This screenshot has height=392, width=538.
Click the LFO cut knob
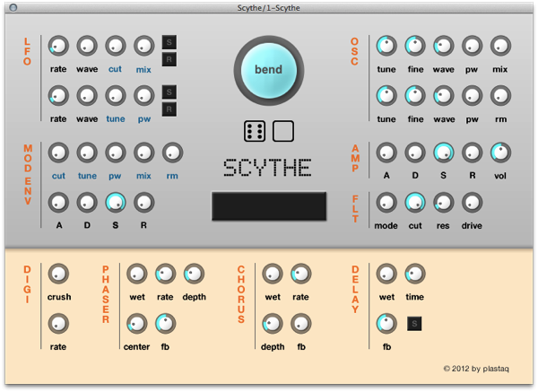click(116, 46)
